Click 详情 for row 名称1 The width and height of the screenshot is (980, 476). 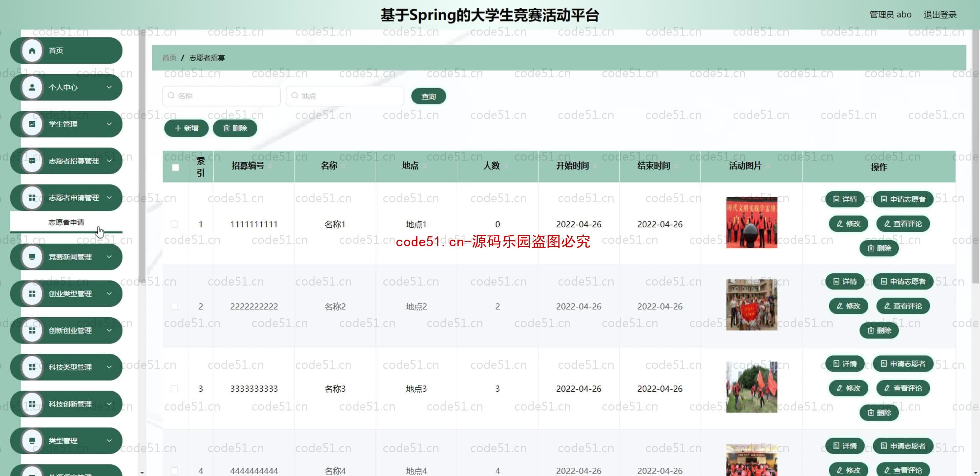click(845, 199)
